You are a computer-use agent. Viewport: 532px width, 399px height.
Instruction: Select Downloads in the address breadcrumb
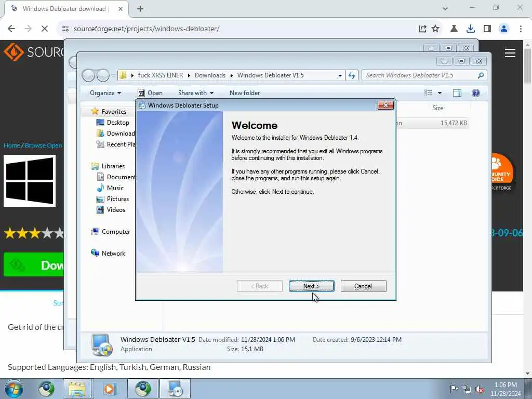pos(210,75)
